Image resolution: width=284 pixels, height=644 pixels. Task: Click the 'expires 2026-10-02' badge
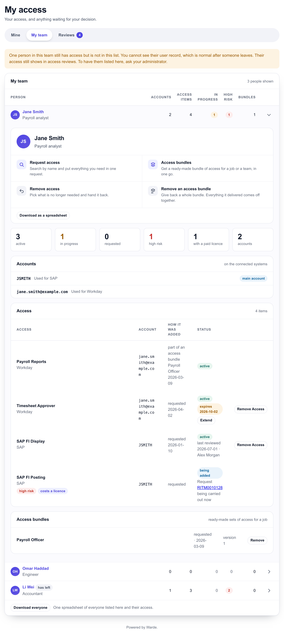point(210,409)
